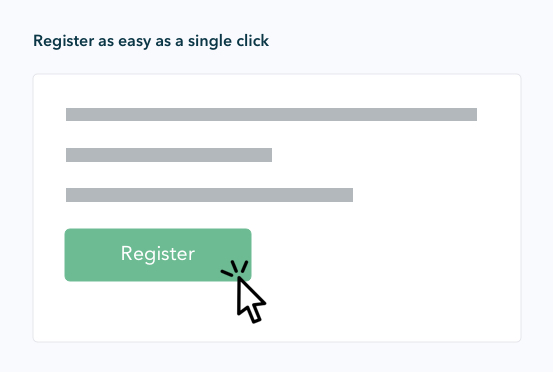The width and height of the screenshot is (553, 372).
Task: Click the white "Register" label inside the button
Action: pos(158,254)
